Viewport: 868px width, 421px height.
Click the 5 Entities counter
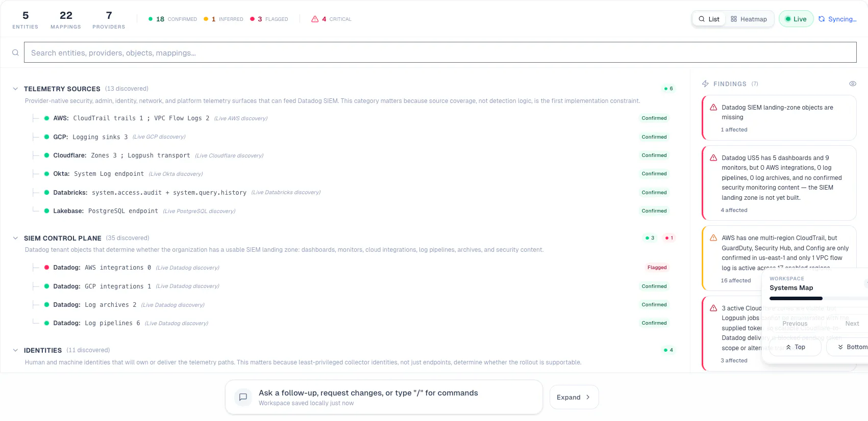click(26, 19)
